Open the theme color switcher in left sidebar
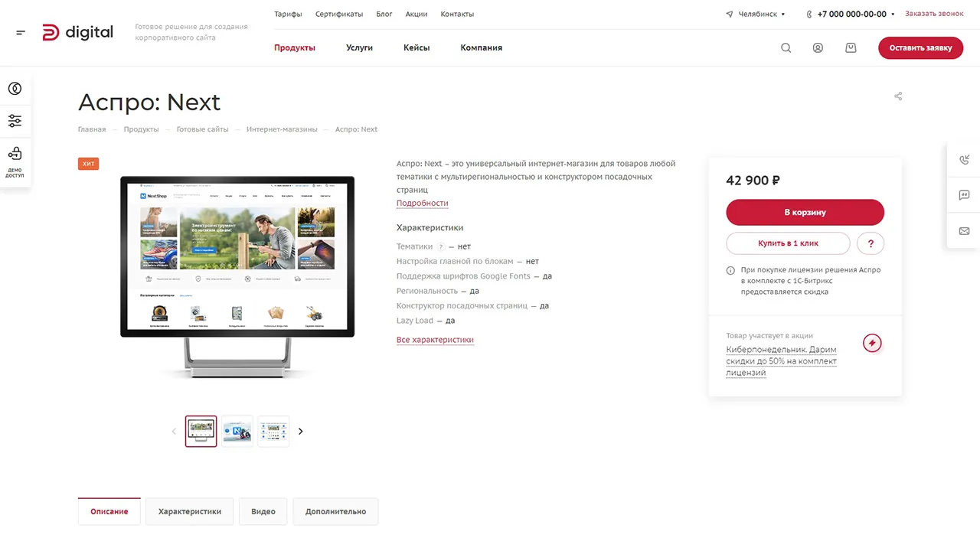The height and width of the screenshot is (551, 980). click(x=15, y=89)
